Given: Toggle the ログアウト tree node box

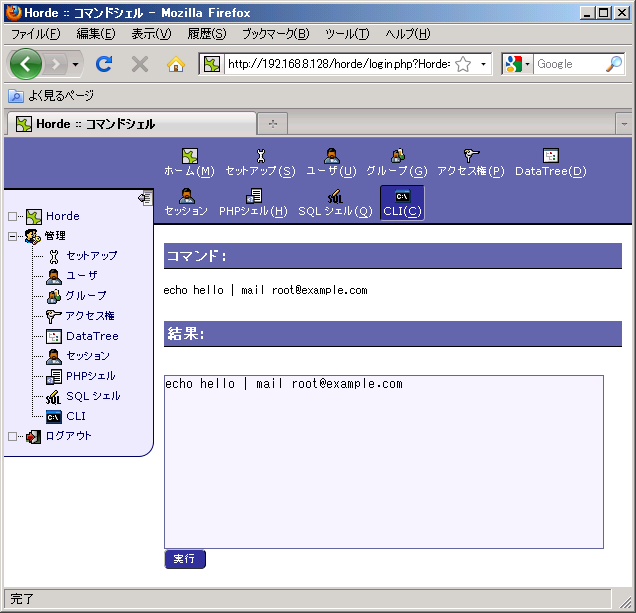Looking at the screenshot, I should click(13, 437).
